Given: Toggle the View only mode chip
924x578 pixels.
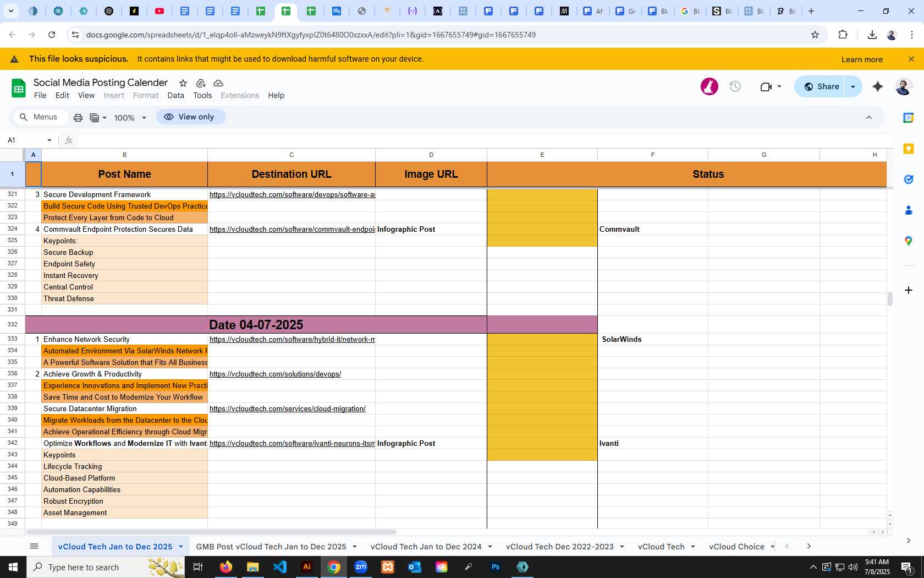Looking at the screenshot, I should click(x=190, y=117).
